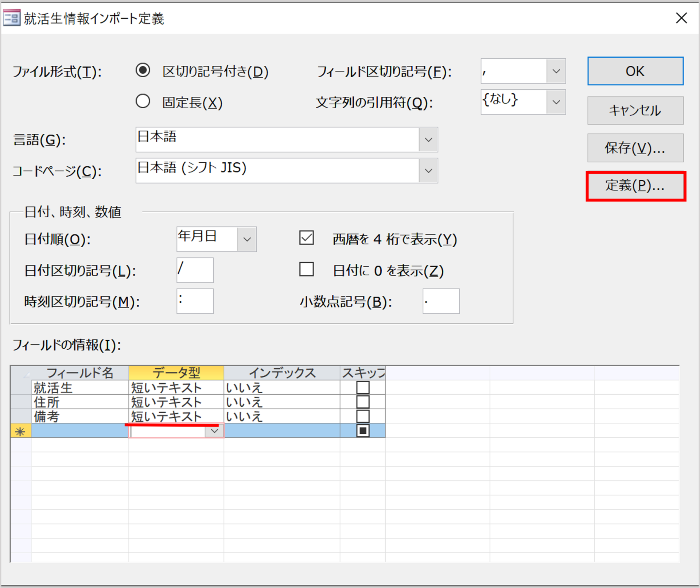Click the データ型 column header
Image resolution: width=700 pixels, height=588 pixels.
point(176,373)
